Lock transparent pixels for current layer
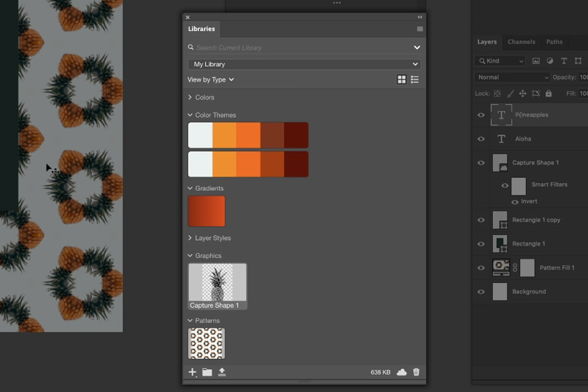588x392 pixels. point(497,93)
